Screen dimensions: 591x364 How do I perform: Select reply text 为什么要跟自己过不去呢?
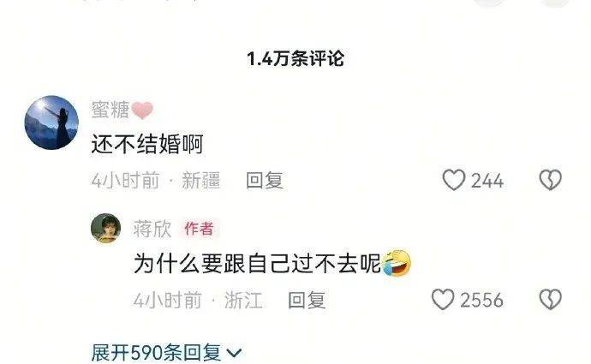click(257, 263)
